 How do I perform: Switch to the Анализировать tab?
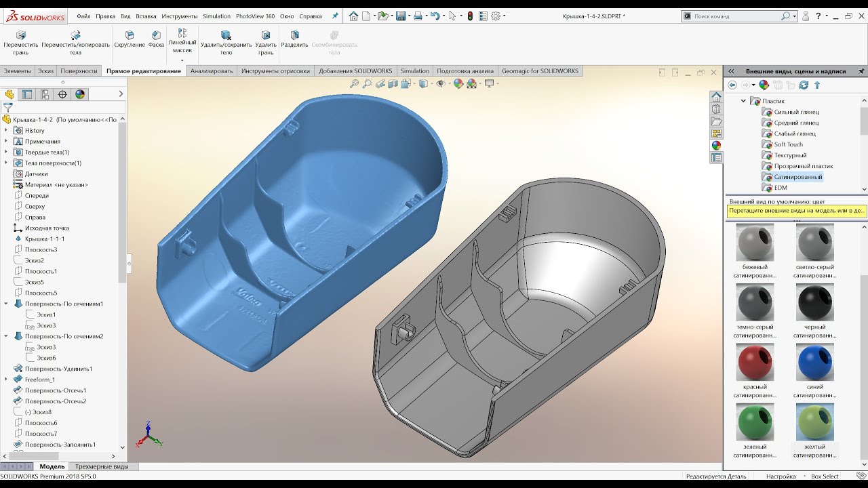click(212, 71)
